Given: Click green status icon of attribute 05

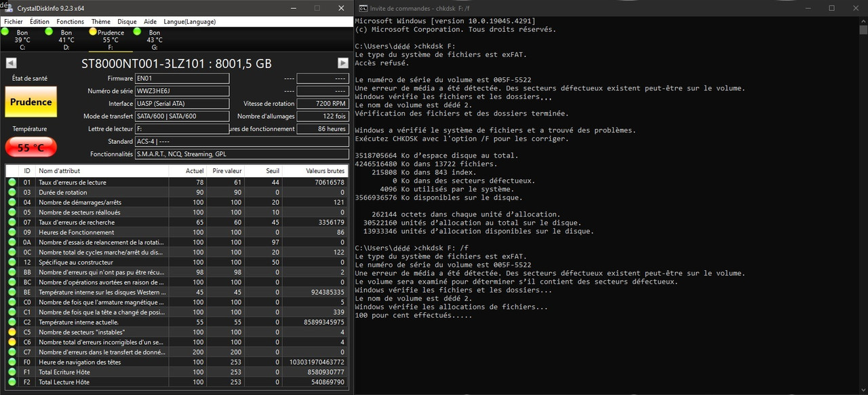Looking at the screenshot, I should 12,212.
